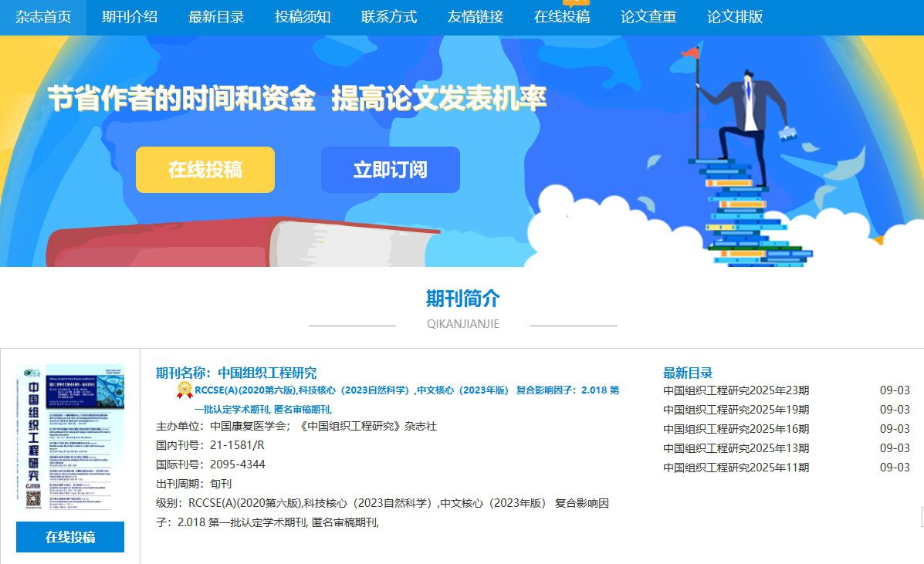The width and height of the screenshot is (924, 564).
Task: Open 中国组织工程研究2025年23期 link
Action: (736, 390)
